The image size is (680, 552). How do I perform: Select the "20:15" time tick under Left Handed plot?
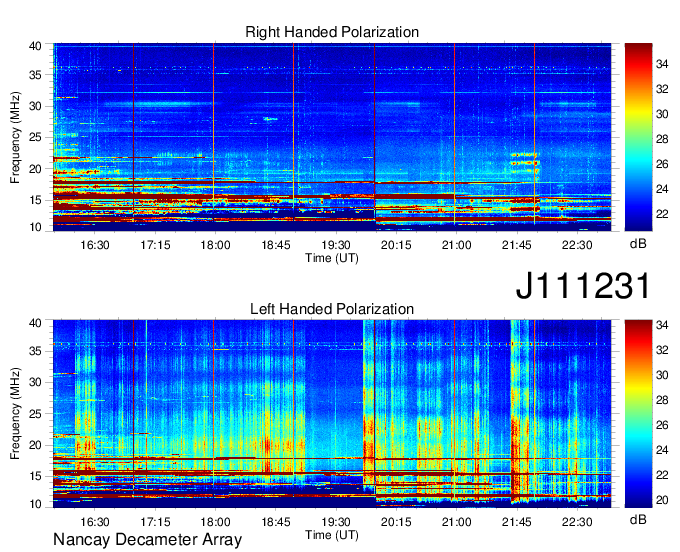(x=396, y=522)
